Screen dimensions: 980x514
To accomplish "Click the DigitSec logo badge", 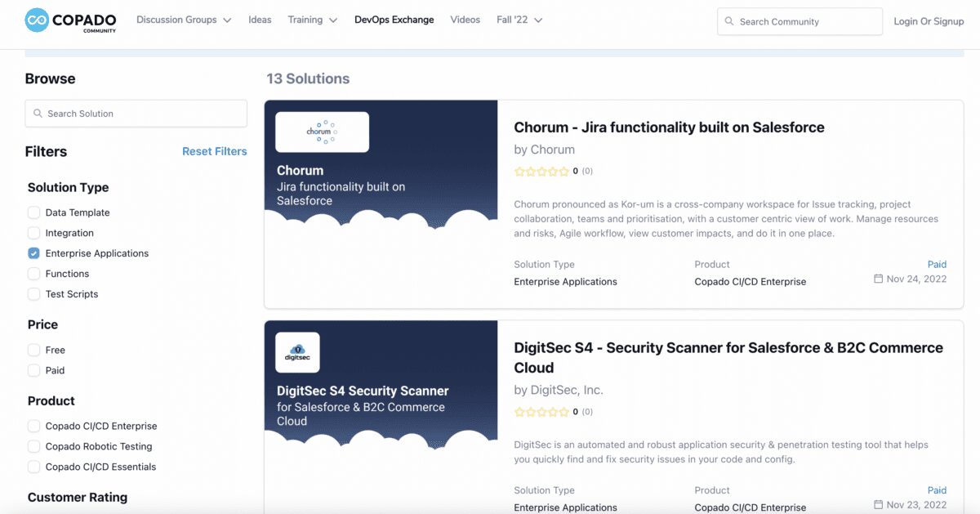I will coord(297,352).
